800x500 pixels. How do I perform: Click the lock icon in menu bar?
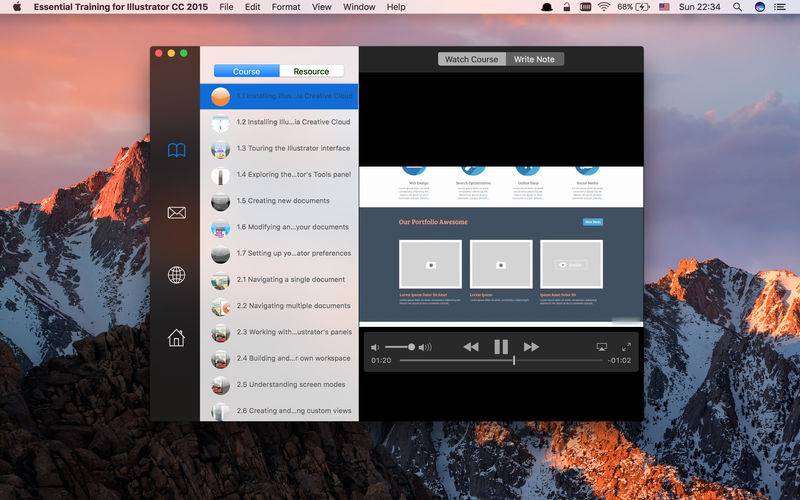point(567,7)
